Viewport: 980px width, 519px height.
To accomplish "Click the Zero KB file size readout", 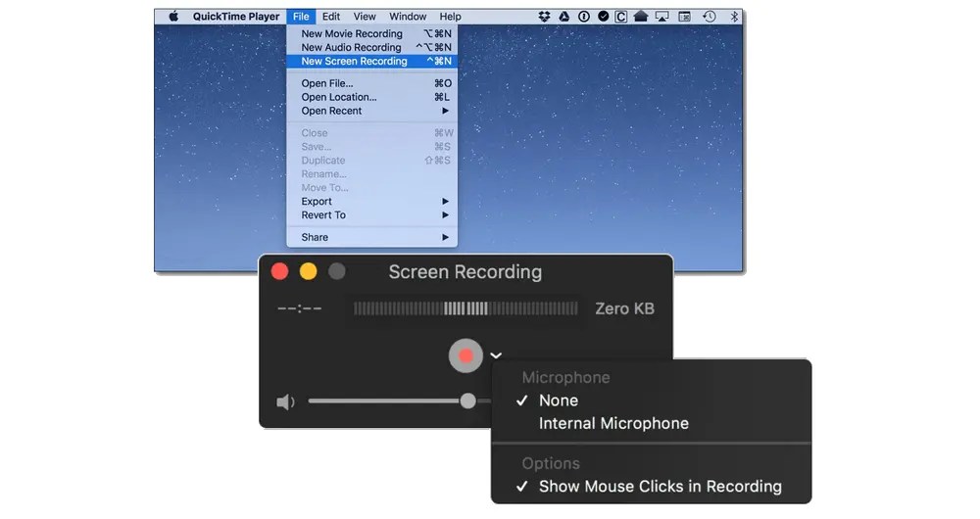I will coord(624,308).
